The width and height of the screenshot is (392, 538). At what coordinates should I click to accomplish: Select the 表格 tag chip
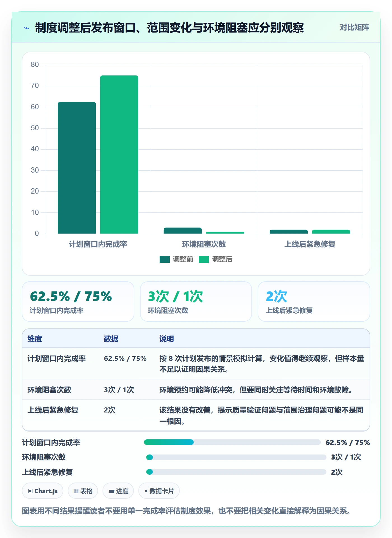[x=83, y=491]
